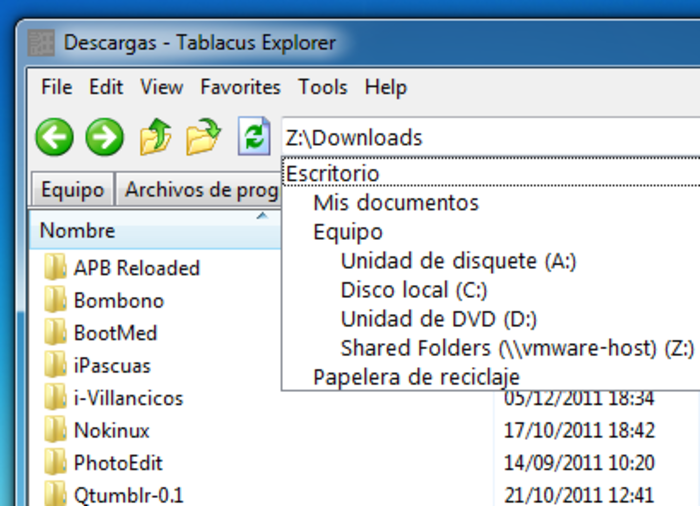This screenshot has height=506, width=700.
Task: Click the Bombono folder name
Action: pyautogui.click(x=119, y=301)
